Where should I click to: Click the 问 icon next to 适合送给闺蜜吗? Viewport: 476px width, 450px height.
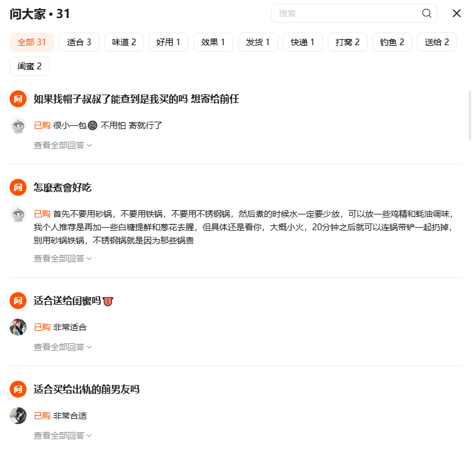pyautogui.click(x=18, y=300)
